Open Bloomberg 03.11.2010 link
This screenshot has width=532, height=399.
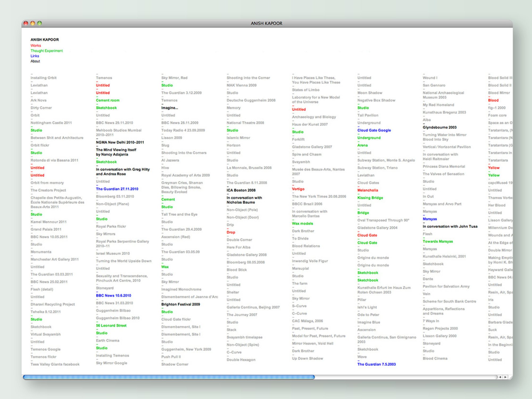click(115, 197)
